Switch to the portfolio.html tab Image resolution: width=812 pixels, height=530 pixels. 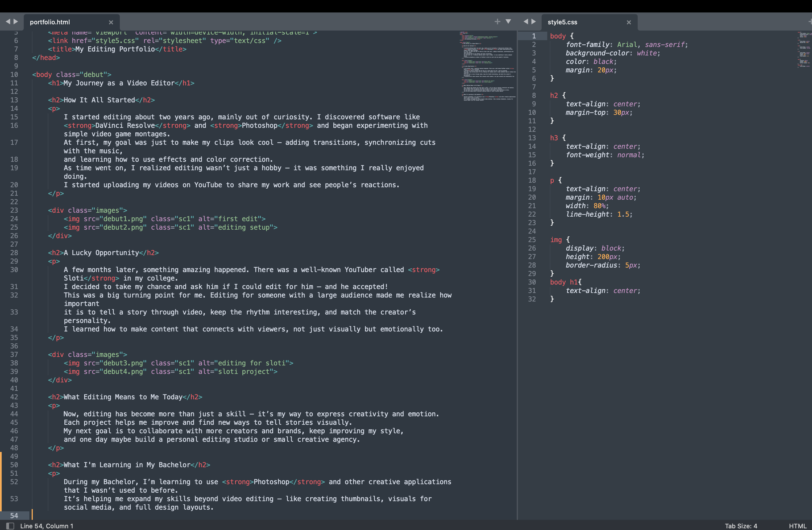click(x=50, y=22)
